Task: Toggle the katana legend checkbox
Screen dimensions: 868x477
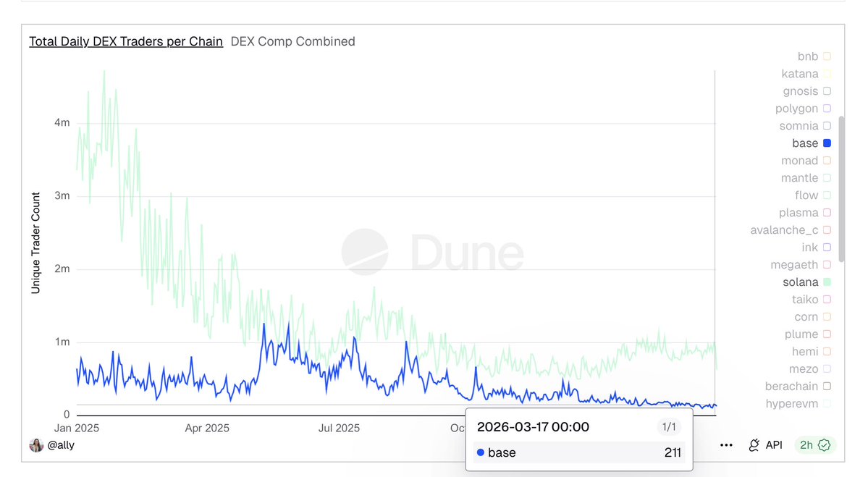Action: pyautogui.click(x=827, y=74)
